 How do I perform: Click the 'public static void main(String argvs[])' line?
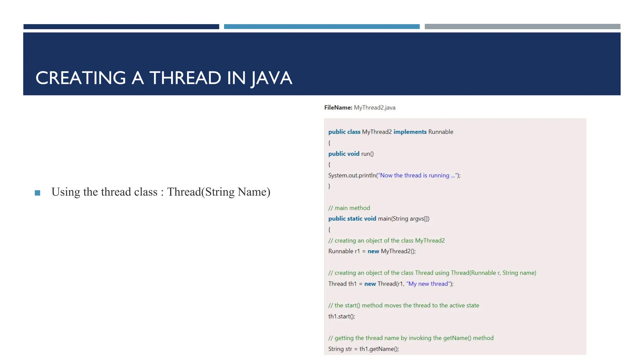coord(379,219)
